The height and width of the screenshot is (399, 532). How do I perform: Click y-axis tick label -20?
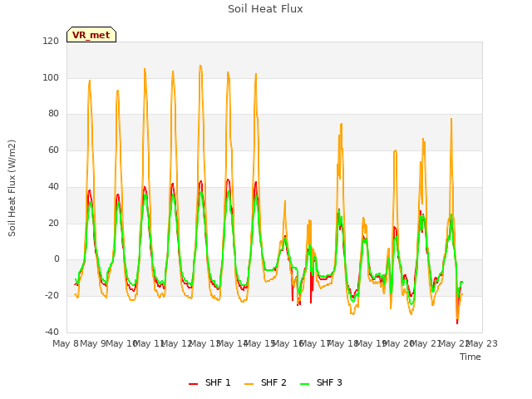pos(52,296)
